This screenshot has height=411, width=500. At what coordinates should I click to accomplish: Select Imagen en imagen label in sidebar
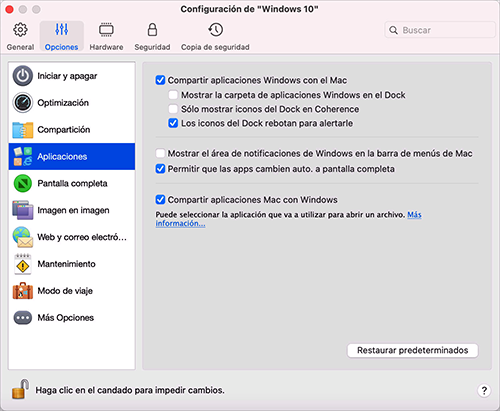(x=73, y=210)
